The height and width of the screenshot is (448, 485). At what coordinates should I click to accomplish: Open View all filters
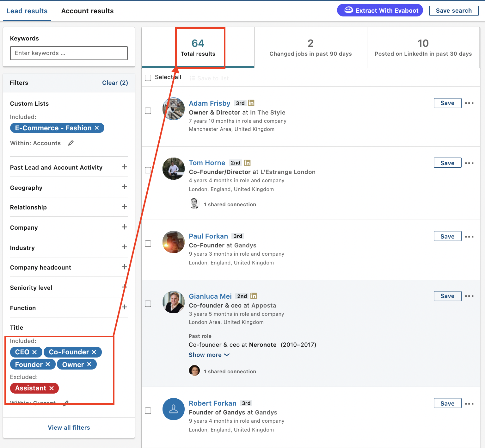[x=69, y=427]
